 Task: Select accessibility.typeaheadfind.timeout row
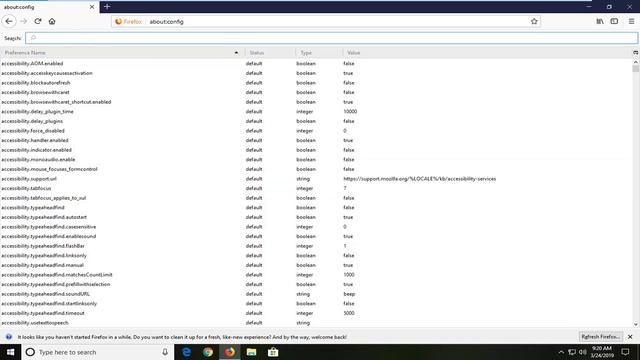click(316, 313)
